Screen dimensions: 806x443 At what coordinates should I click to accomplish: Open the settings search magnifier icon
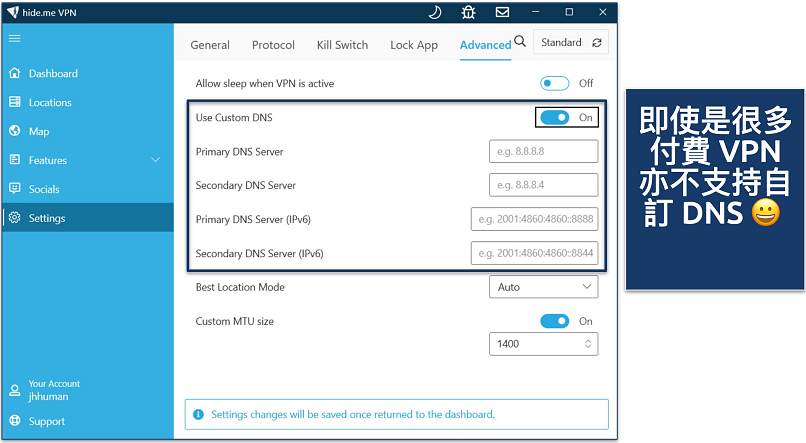(x=520, y=42)
